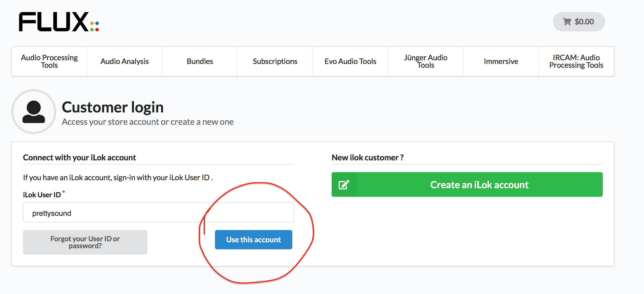Click the cart icon in header

pos(567,22)
